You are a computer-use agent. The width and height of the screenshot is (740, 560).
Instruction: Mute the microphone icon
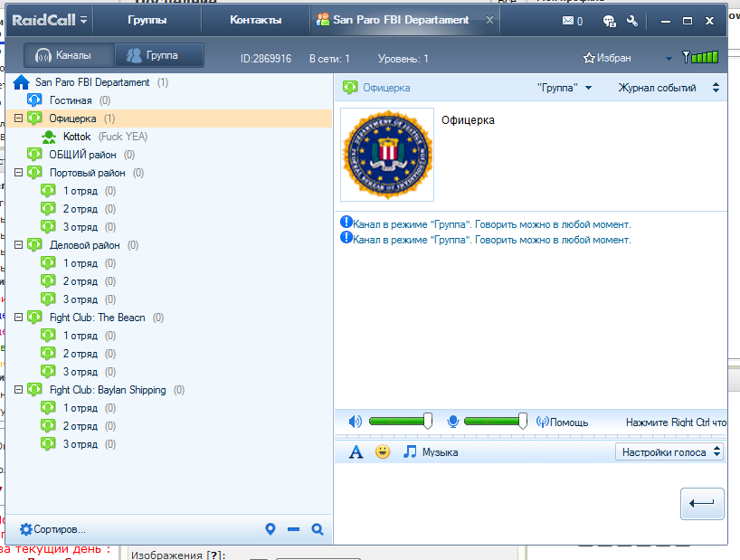pos(453,422)
